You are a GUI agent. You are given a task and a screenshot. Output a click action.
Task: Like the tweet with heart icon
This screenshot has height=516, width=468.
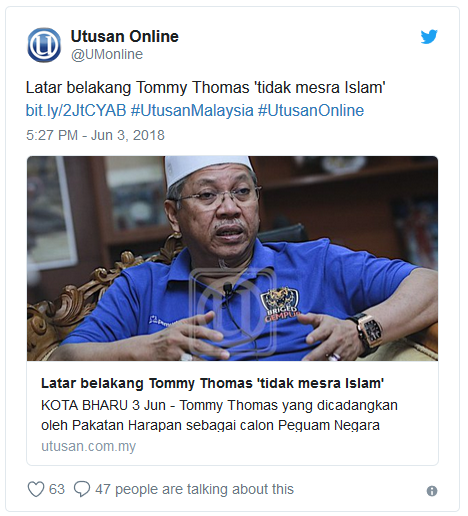(36, 489)
